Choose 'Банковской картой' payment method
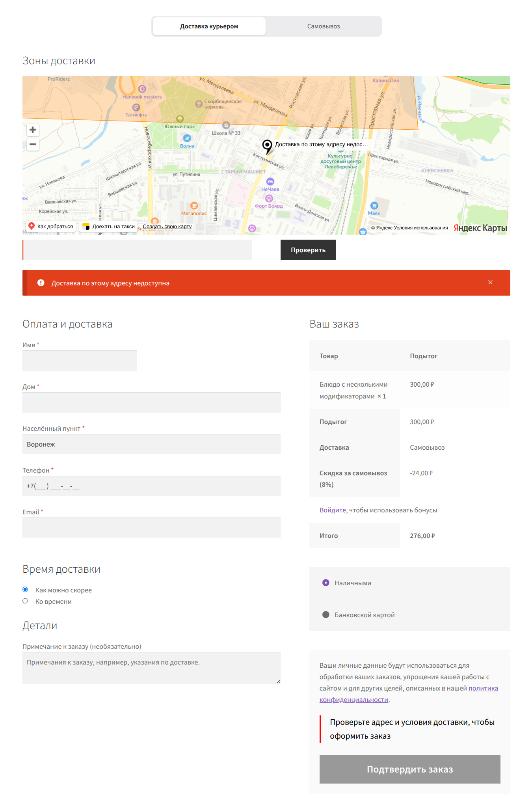The height and width of the screenshot is (808, 532). 326,614
